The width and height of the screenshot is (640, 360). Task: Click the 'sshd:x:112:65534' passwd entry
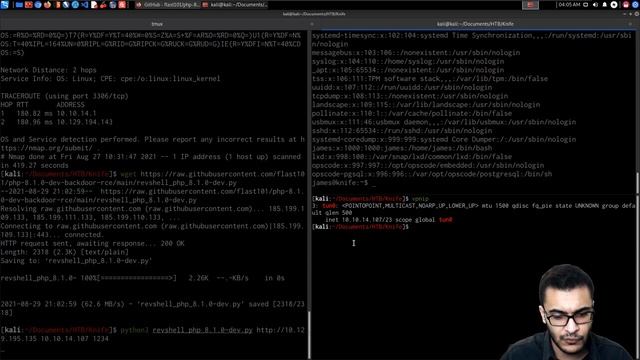(402, 131)
